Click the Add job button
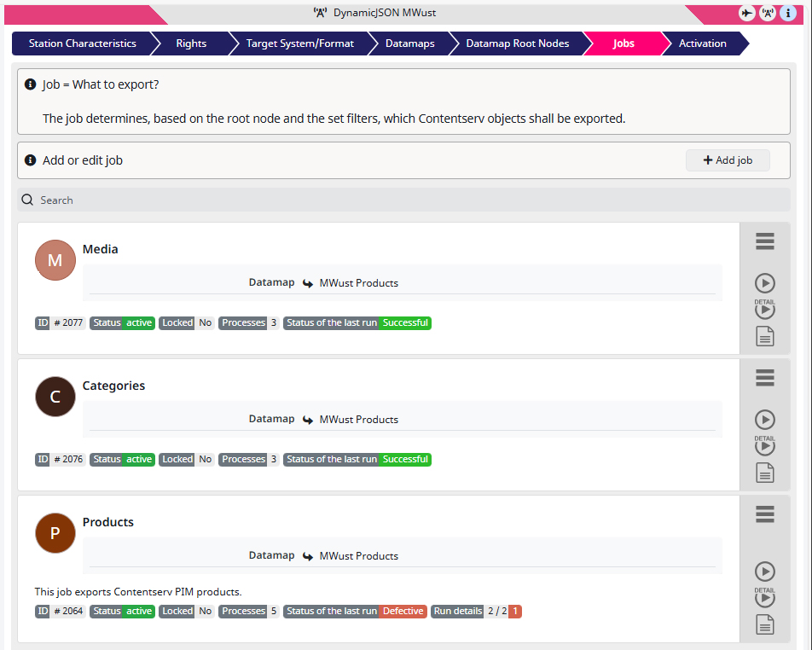The image size is (812, 650). pos(728,160)
